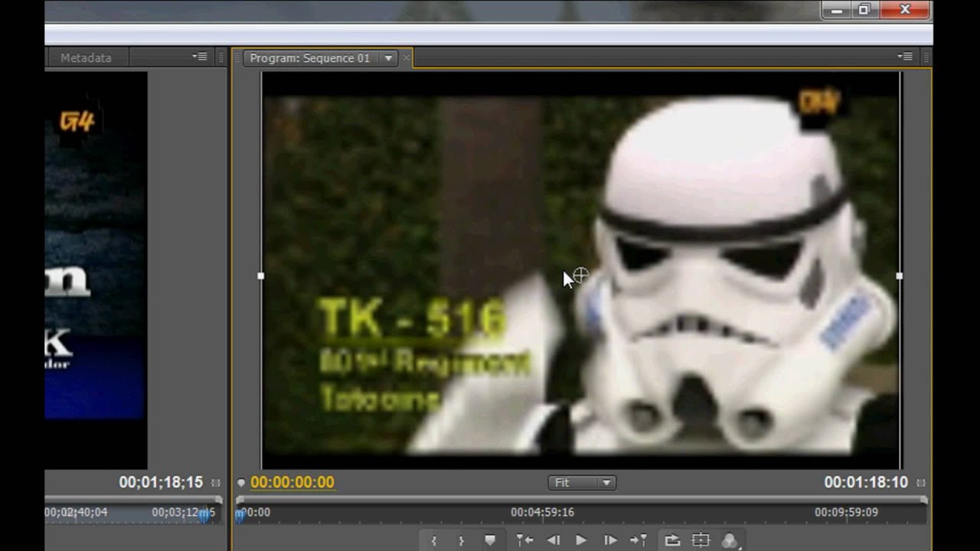Click Program time ruler at 00:09:59:09
The width and height of the screenshot is (980, 551).
point(846,512)
